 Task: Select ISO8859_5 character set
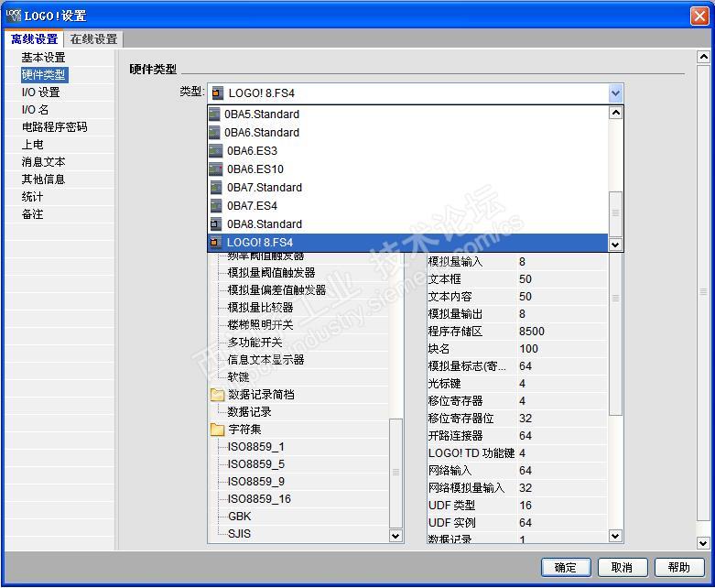(255, 464)
